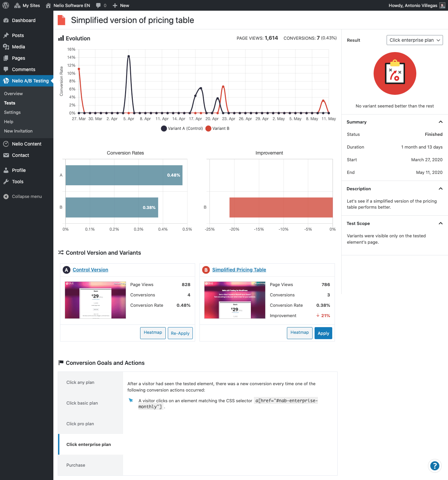Collapse the admin sidebar menu
Screen dimensions: 448x480
pos(27,197)
